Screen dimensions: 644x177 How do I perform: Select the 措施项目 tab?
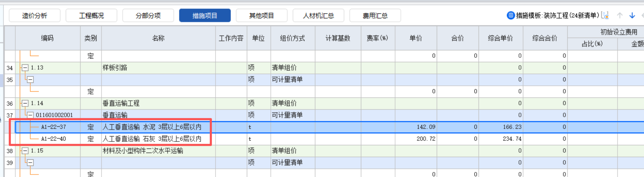click(x=205, y=16)
